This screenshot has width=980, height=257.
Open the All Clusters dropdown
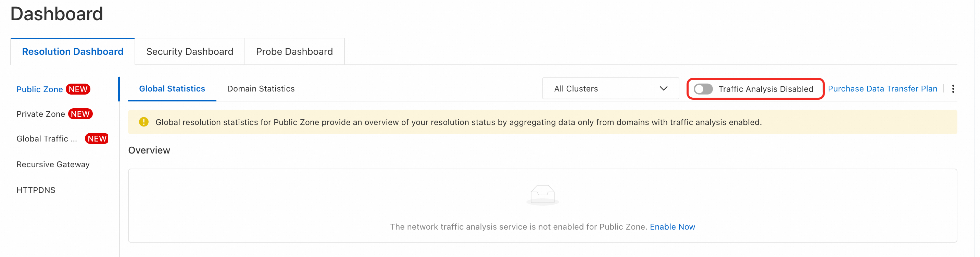(x=610, y=89)
